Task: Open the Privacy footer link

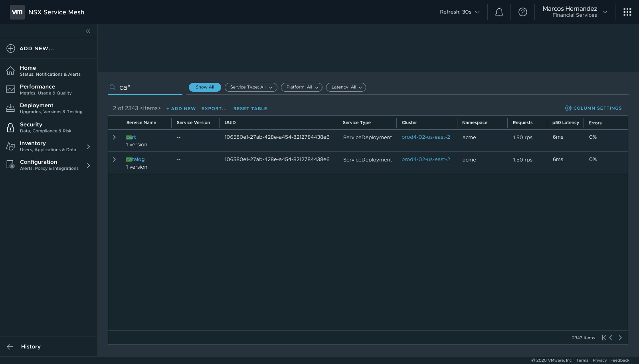Action: pos(599,360)
